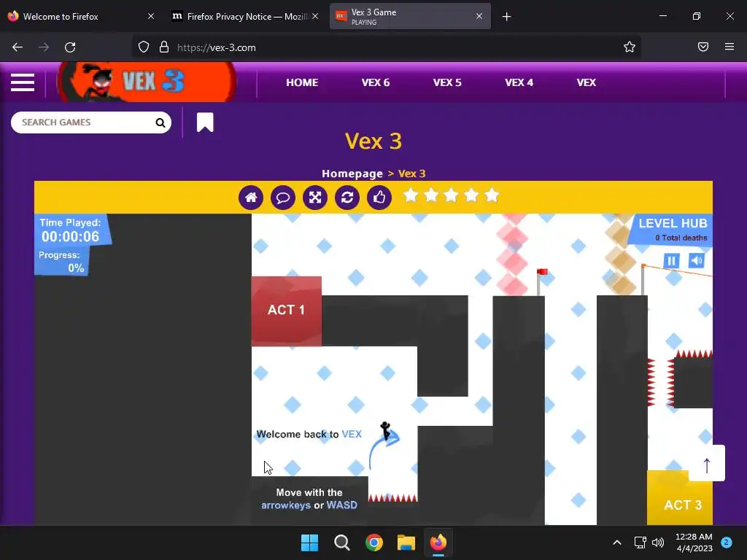Click the stickman player character
Viewport: 747px width, 560px height.
385,431
